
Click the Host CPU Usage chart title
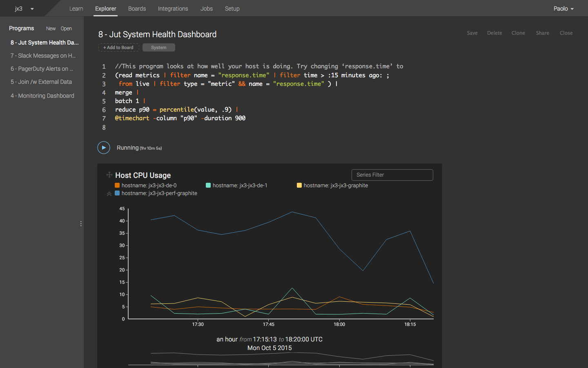pos(143,175)
